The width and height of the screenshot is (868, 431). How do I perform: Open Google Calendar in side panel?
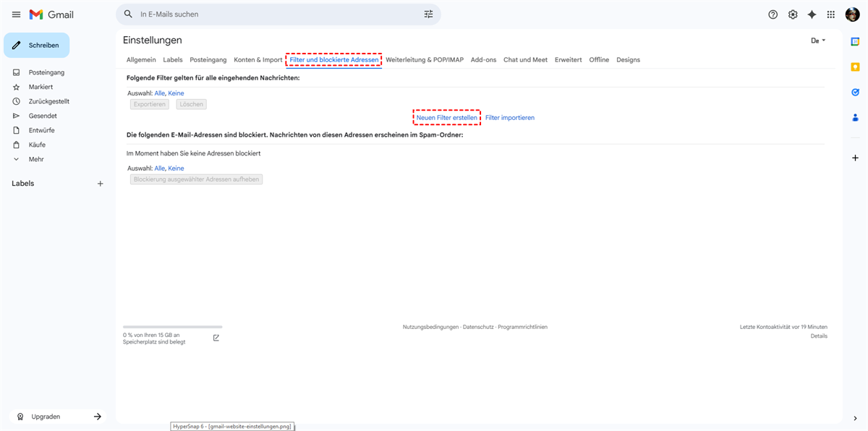click(855, 42)
